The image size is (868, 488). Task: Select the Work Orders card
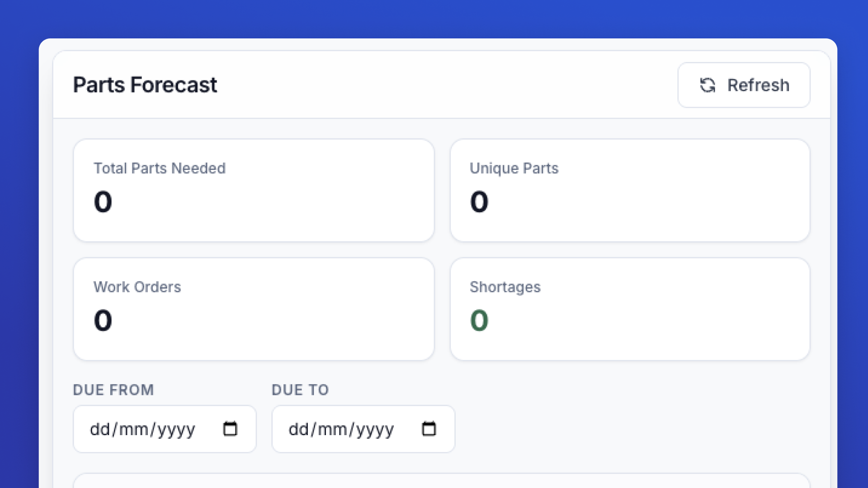point(253,309)
